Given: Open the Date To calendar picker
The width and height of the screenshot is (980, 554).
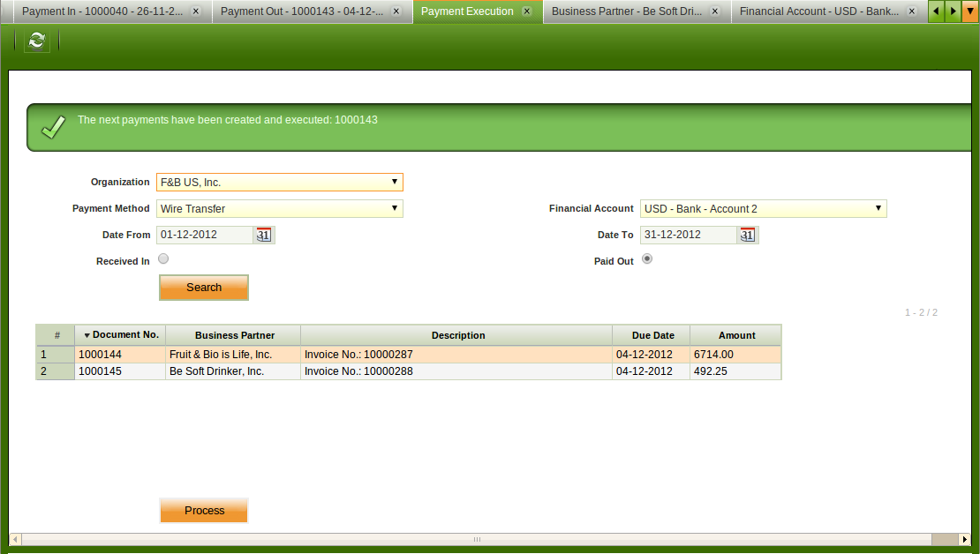Looking at the screenshot, I should point(748,235).
